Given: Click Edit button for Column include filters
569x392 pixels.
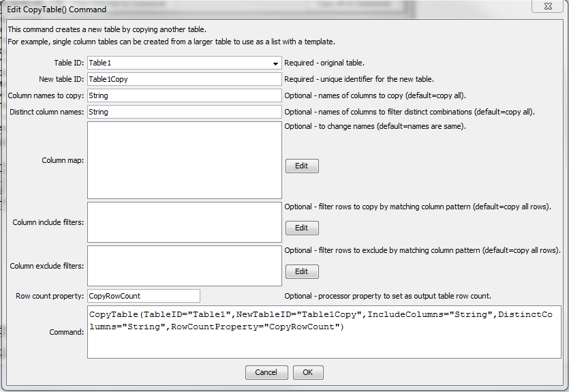Looking at the screenshot, I should pyautogui.click(x=302, y=228).
